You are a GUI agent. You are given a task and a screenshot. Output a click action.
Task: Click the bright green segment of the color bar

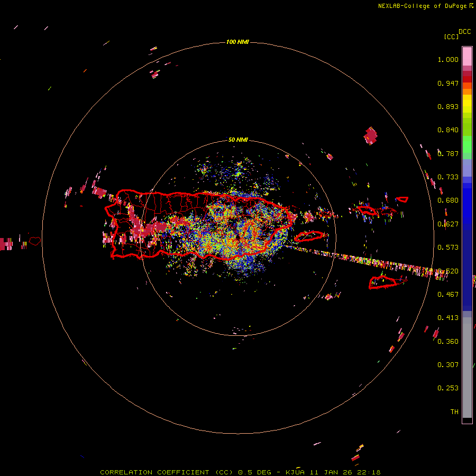[467, 144]
